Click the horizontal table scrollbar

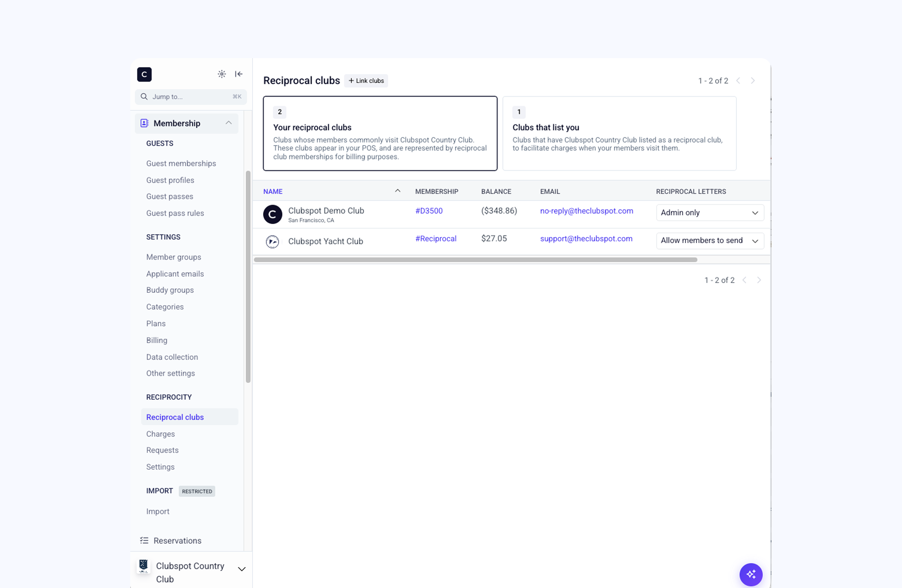click(x=476, y=260)
